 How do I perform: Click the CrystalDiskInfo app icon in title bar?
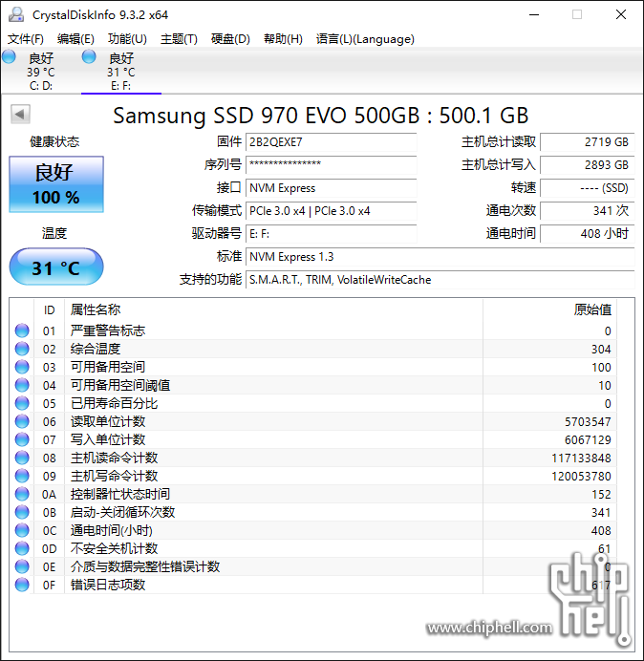pos(16,14)
